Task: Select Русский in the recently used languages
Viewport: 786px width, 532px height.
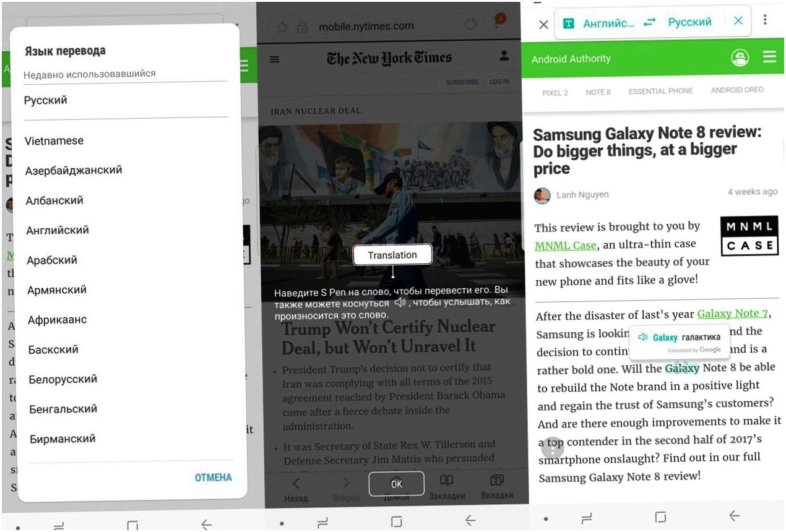Action: [46, 100]
